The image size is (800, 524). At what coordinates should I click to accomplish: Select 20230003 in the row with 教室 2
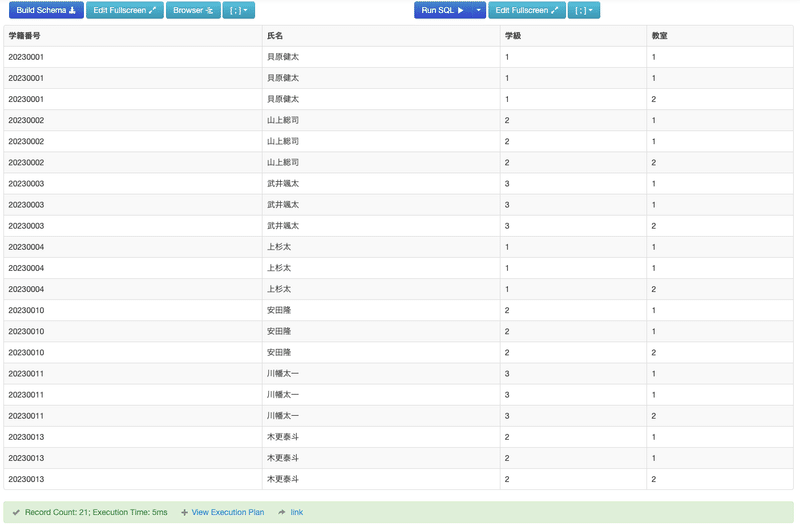tap(26, 226)
